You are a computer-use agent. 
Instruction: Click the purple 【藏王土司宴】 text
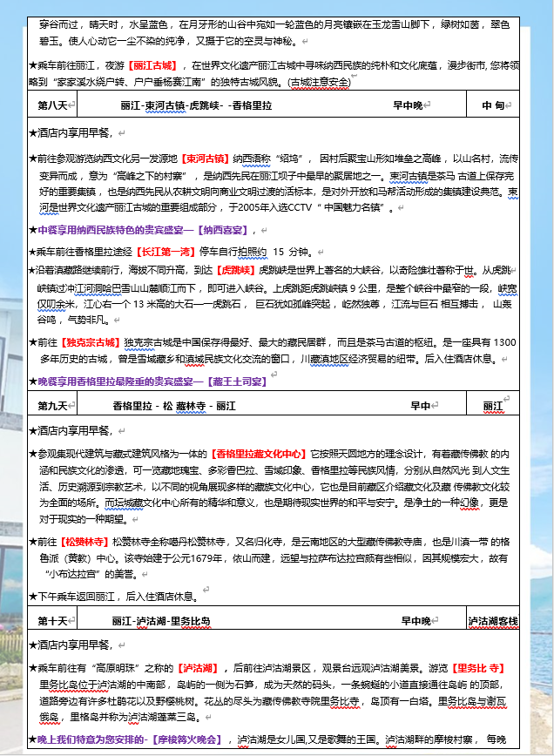coord(237,381)
